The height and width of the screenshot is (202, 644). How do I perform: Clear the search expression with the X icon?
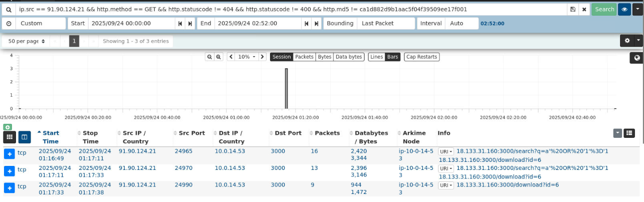tap(583, 10)
